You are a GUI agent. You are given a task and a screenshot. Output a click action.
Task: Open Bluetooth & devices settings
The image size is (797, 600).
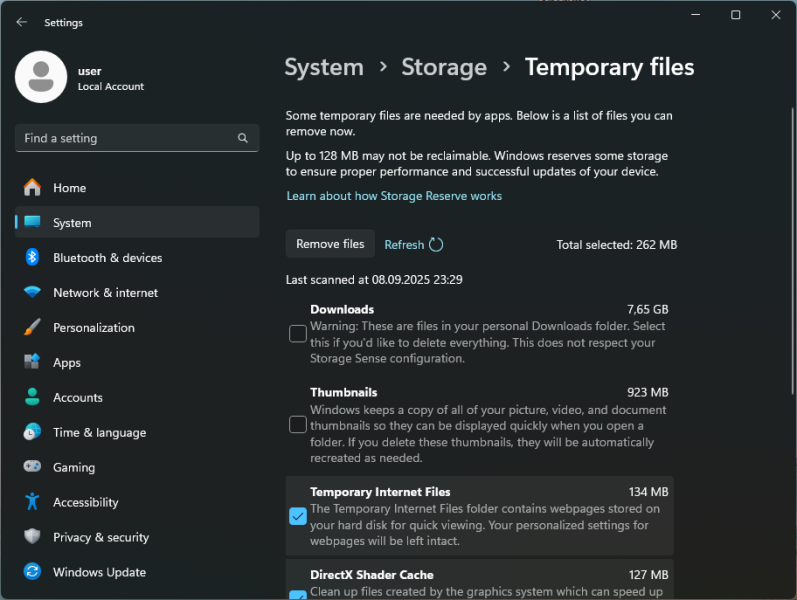[x=137, y=257]
